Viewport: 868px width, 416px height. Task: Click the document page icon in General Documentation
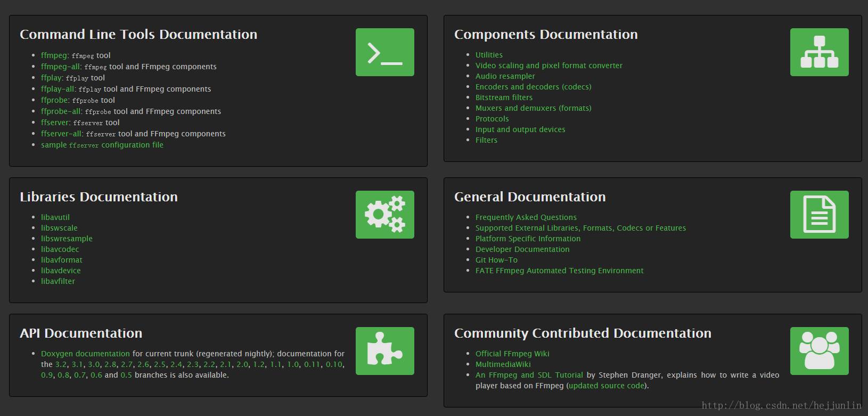pyautogui.click(x=820, y=215)
